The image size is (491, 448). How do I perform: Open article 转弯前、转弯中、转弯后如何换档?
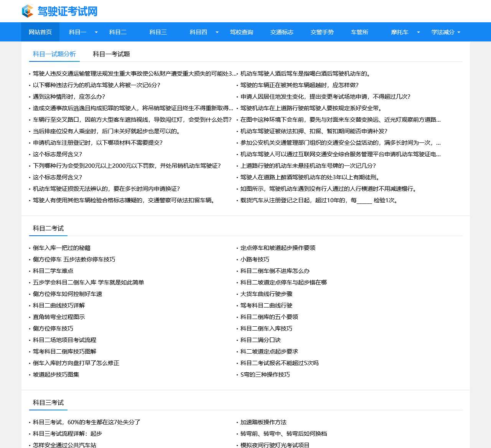pyautogui.click(x=283, y=434)
